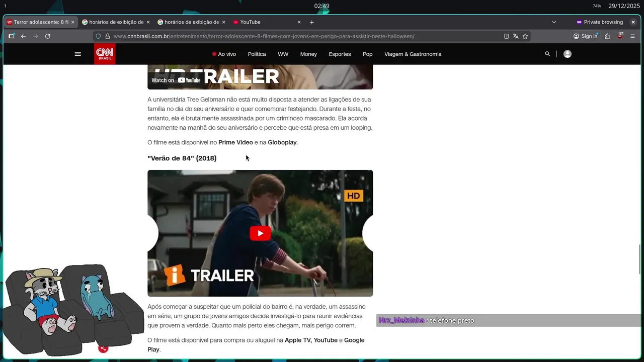Click the clock showing 02:49
Screen dimensions: 644x362
tap(322, 6)
